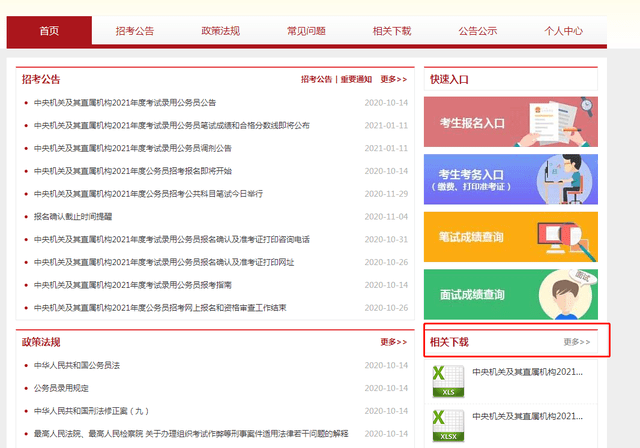Open 招考公告 navigation tab

click(134, 31)
